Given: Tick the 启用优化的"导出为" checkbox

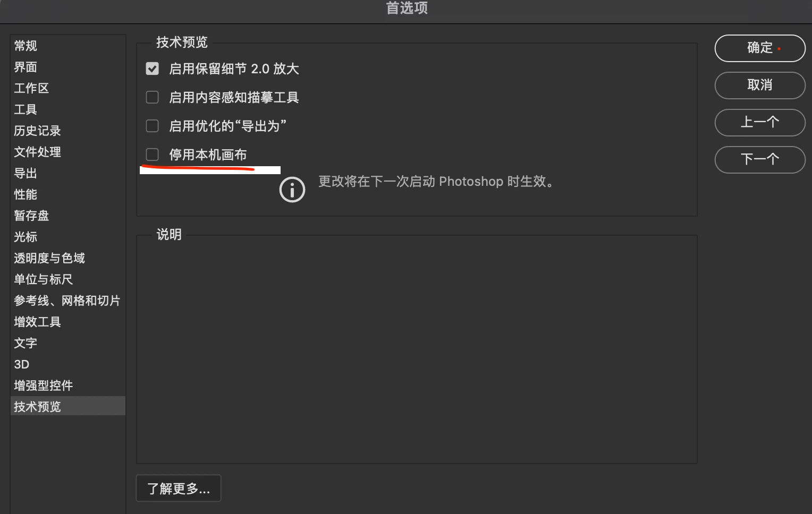Looking at the screenshot, I should pyautogui.click(x=153, y=126).
